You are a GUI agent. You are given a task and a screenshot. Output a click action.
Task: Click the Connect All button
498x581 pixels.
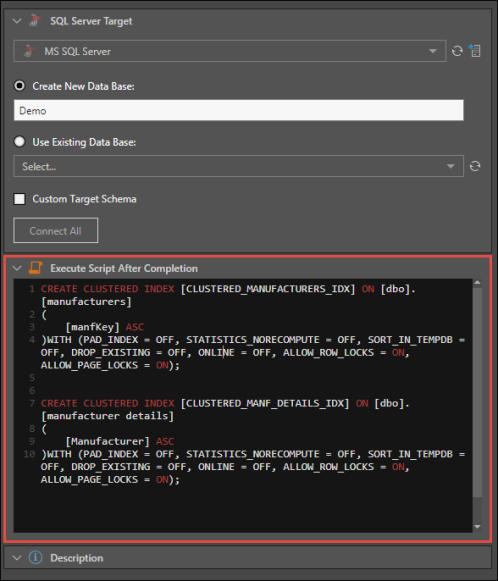pos(56,230)
